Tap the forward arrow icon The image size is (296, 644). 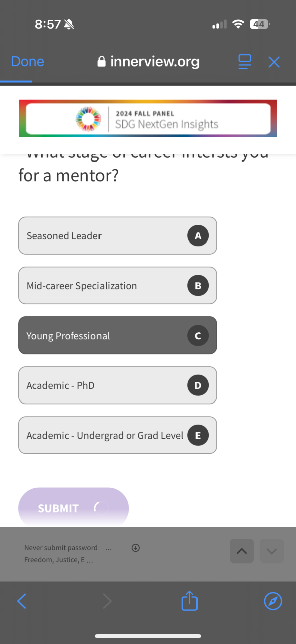tap(107, 601)
